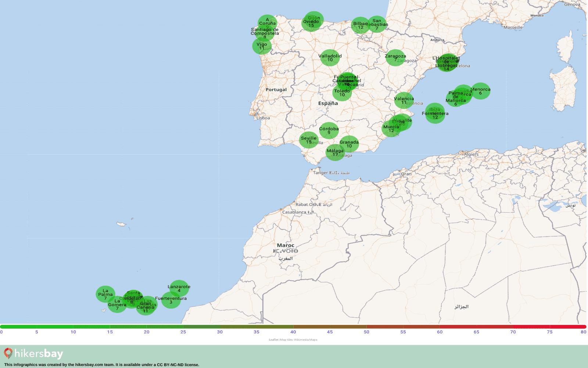
Task: Open the Fuerteventura marker
Action: tap(171, 300)
